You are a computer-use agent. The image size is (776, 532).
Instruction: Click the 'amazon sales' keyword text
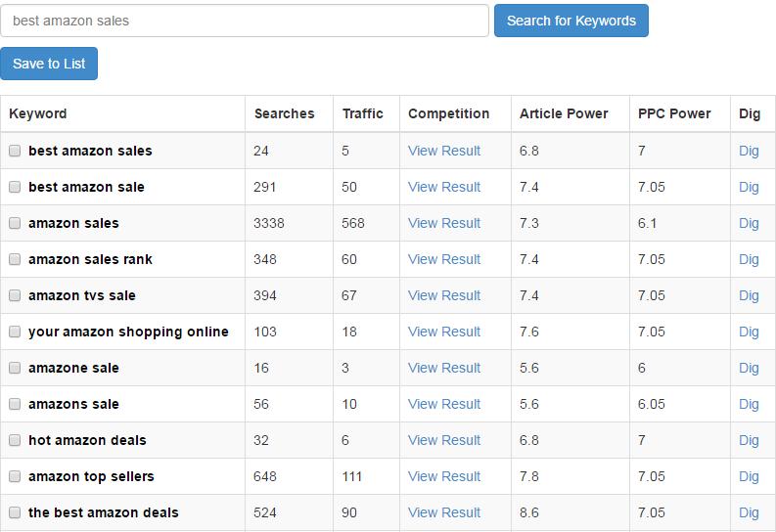pyautogui.click(x=73, y=223)
